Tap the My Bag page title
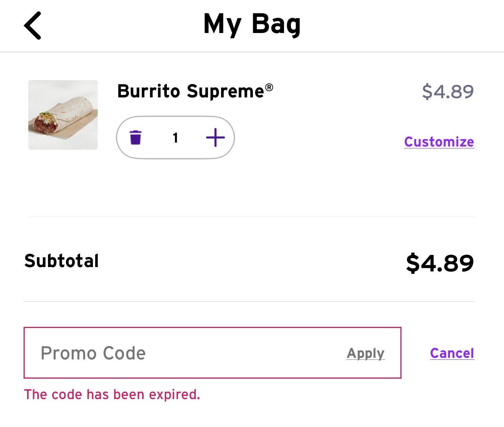 (x=252, y=24)
